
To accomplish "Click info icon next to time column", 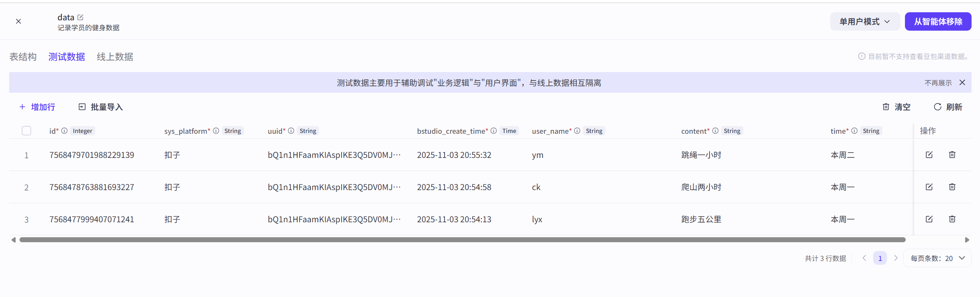I will click(854, 131).
